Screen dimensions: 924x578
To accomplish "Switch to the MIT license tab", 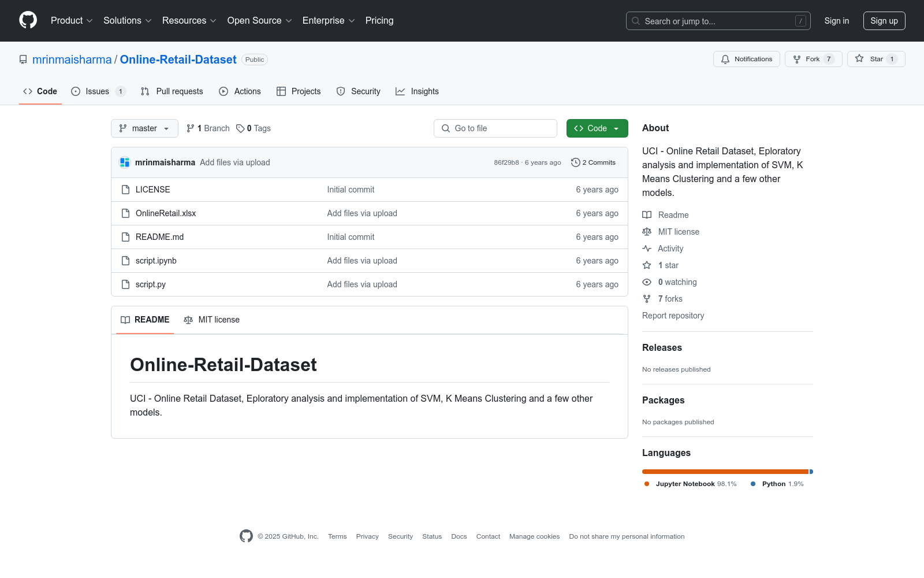I will point(211,320).
